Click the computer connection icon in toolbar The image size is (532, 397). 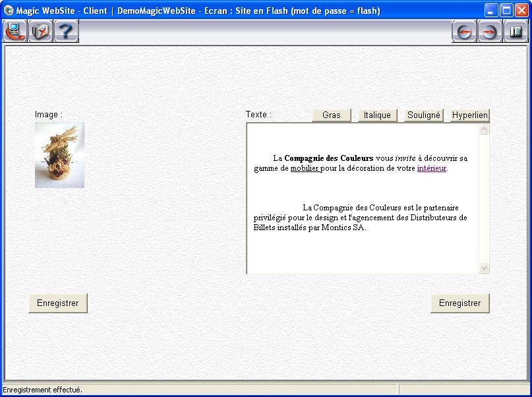pyautogui.click(x=15, y=31)
